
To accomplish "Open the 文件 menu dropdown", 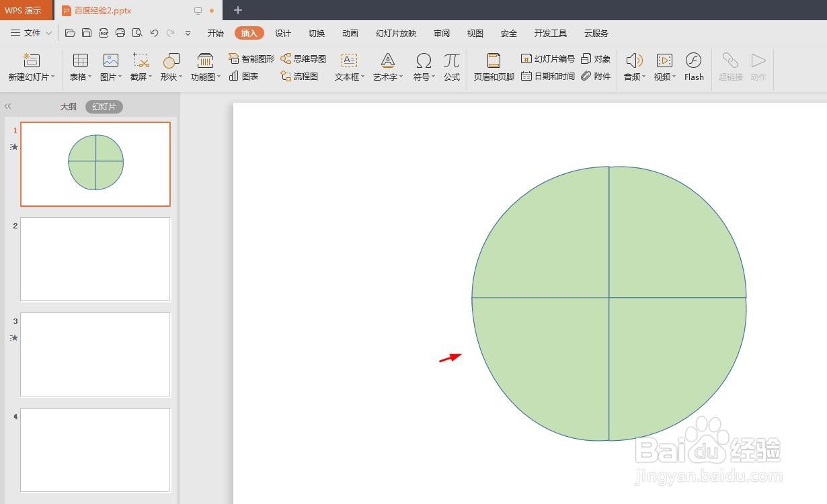I will click(x=32, y=33).
